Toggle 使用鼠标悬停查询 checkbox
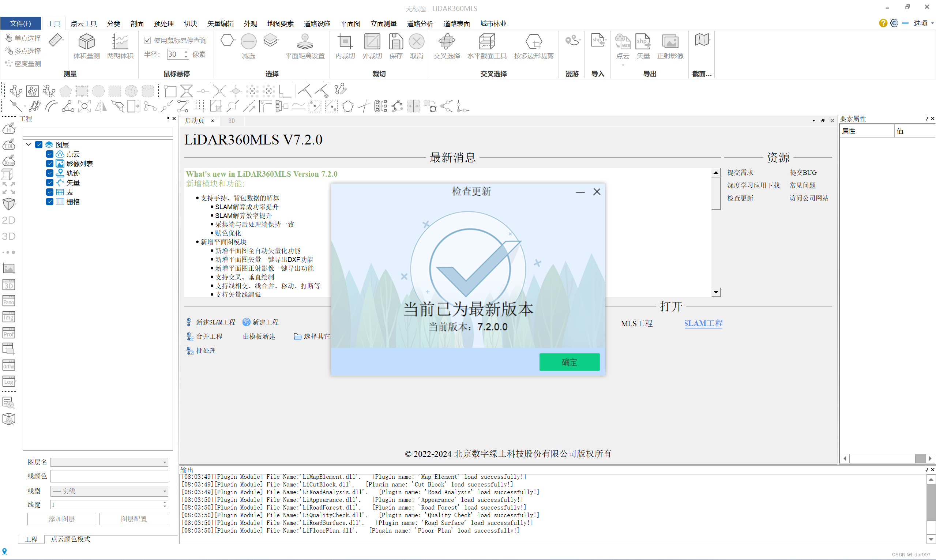936x560 pixels. click(147, 40)
